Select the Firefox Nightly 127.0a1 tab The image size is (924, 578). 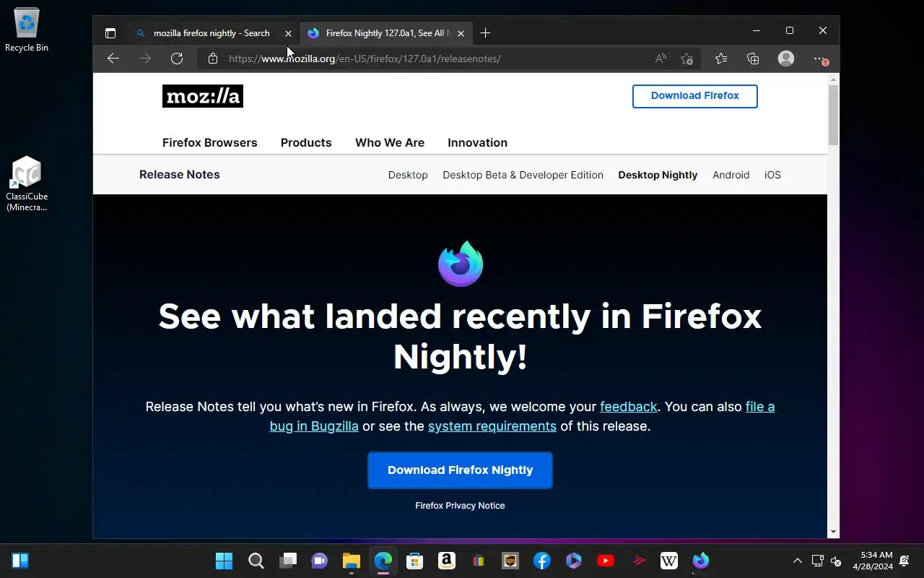[x=386, y=33]
